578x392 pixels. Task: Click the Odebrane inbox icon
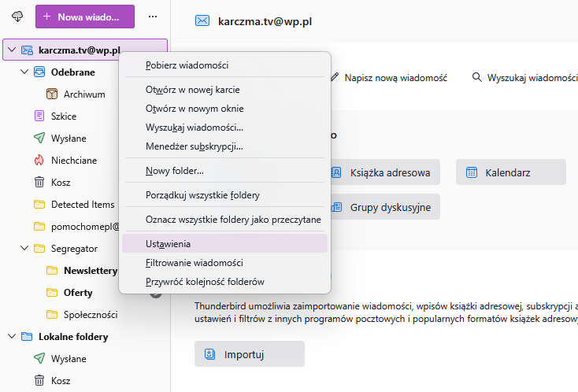39,72
